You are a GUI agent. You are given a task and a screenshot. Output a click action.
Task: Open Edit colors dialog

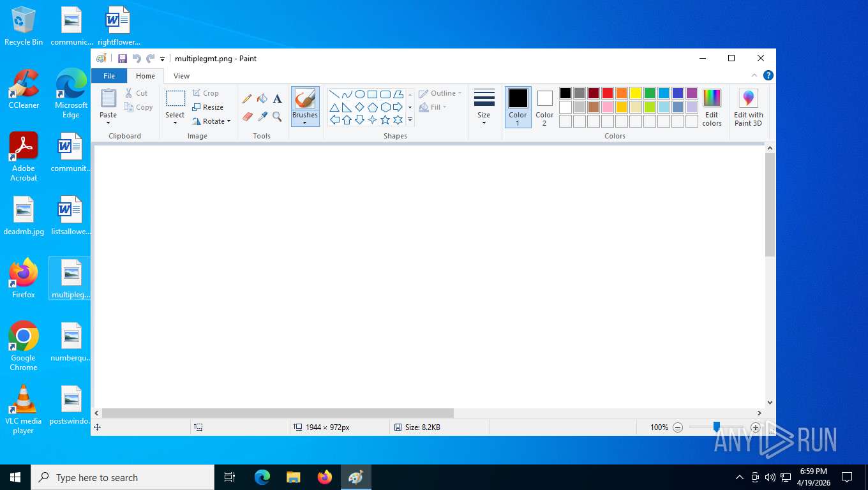point(712,107)
